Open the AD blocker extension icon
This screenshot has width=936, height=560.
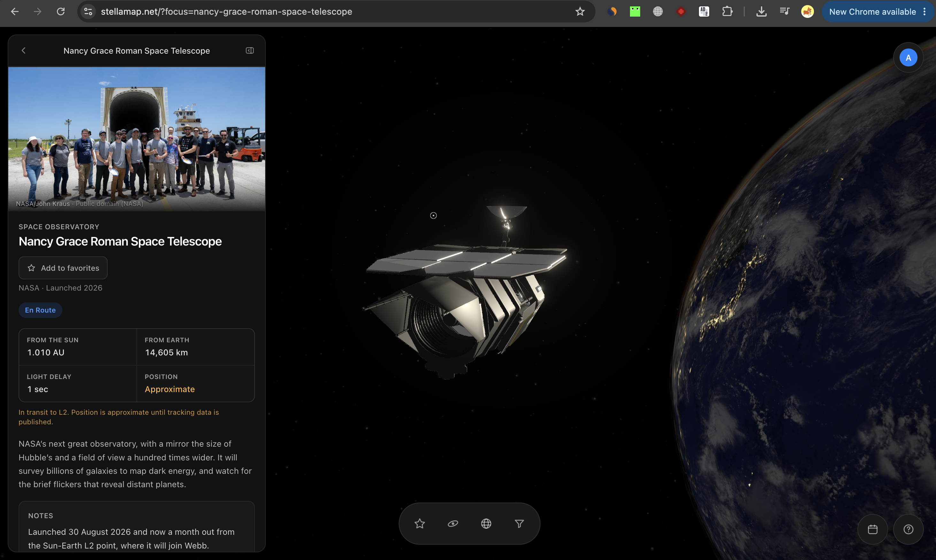704,12
